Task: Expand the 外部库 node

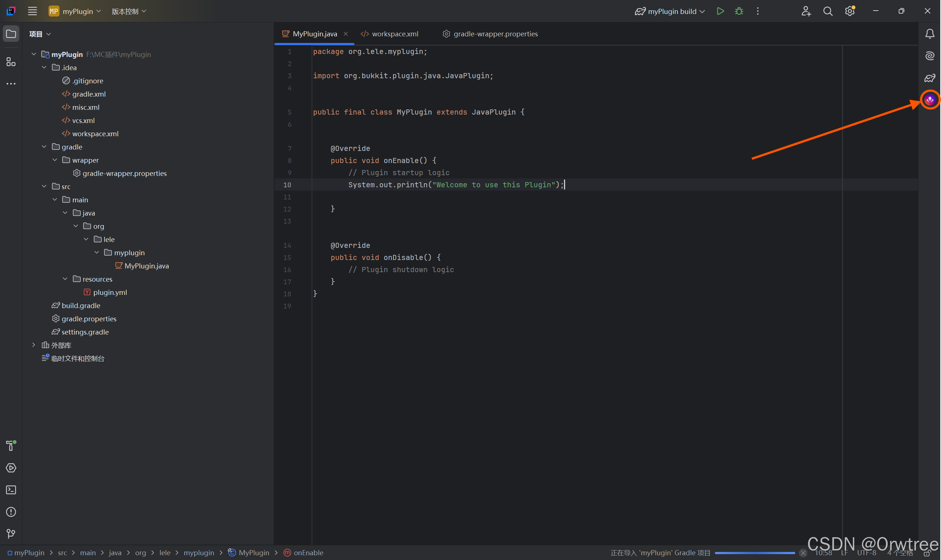Action: tap(33, 345)
